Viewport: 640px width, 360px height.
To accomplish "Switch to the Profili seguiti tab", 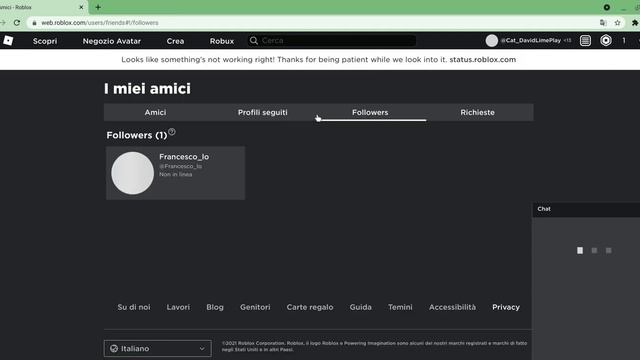I will pyautogui.click(x=262, y=112).
